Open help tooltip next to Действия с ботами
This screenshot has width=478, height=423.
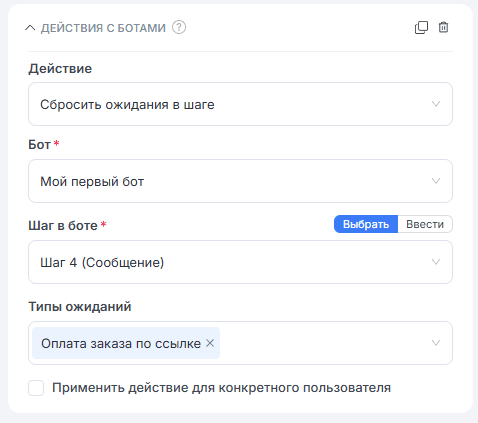(179, 27)
